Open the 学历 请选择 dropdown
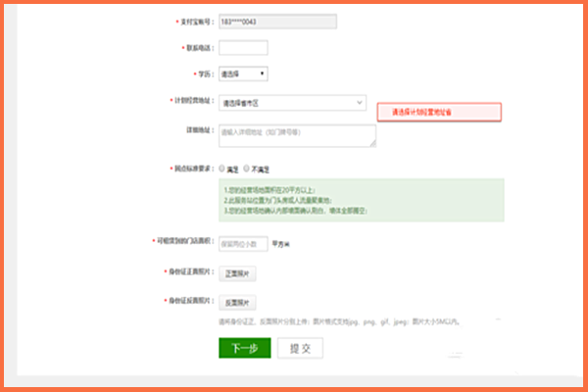Screen dimensions: 588x392 [x=243, y=73]
